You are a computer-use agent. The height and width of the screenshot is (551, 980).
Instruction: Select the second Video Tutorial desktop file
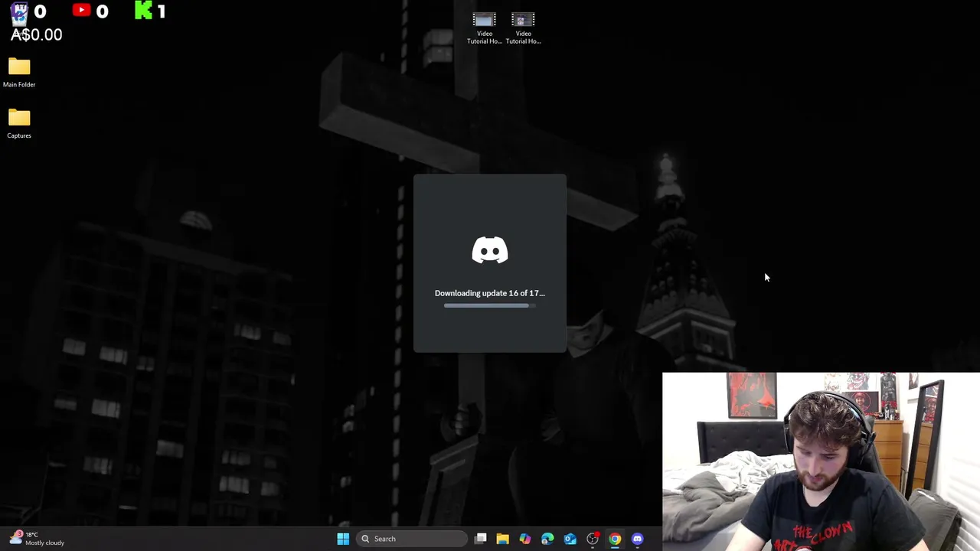(x=523, y=28)
